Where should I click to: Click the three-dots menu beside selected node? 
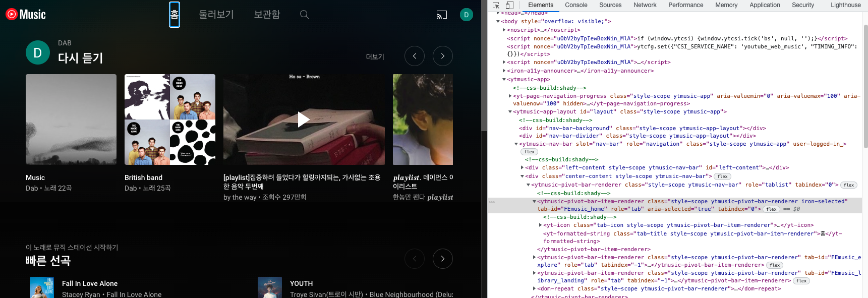pos(492,202)
